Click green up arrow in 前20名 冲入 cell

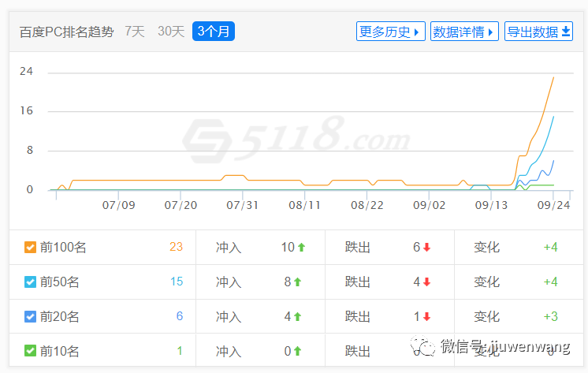(298, 317)
